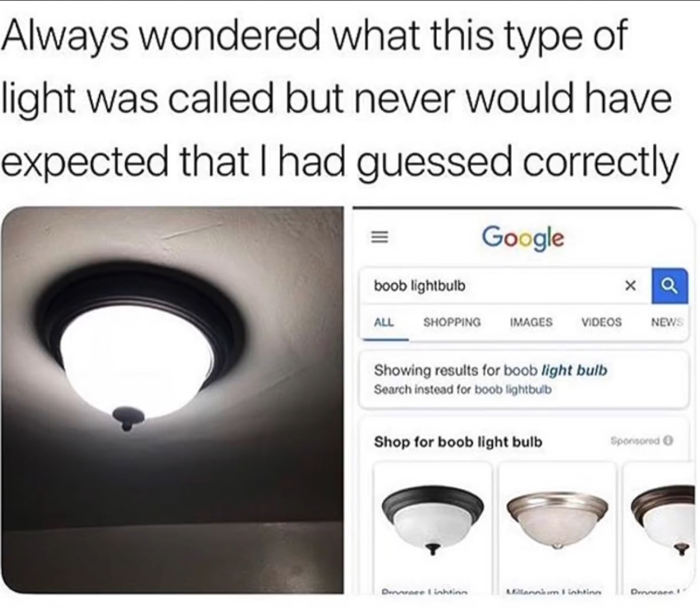The image size is (700, 613).
Task: Follow the 'boob light bulb' corrected results link
Action: coord(556,370)
